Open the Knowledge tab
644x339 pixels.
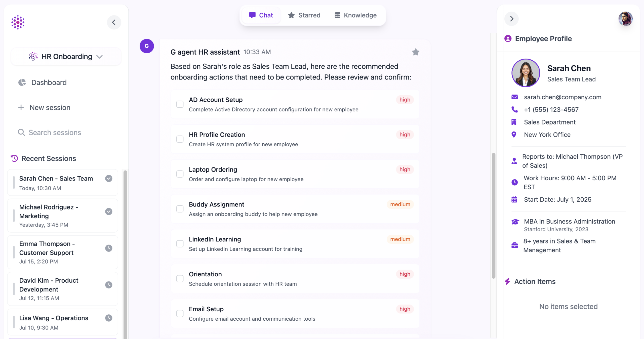click(x=355, y=15)
